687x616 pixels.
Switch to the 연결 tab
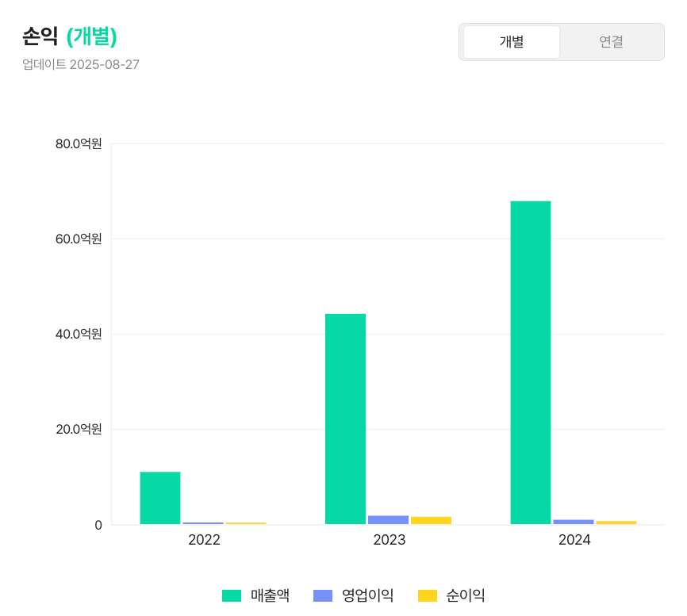(611, 42)
